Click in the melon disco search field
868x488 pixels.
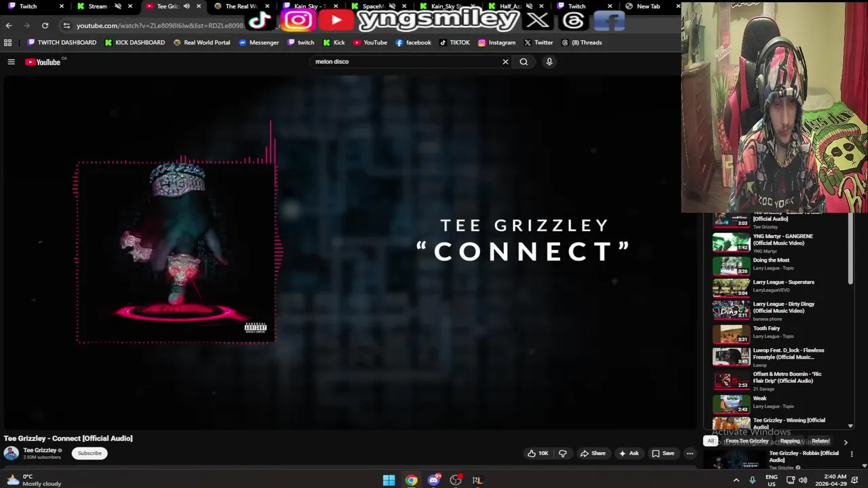coord(407,62)
